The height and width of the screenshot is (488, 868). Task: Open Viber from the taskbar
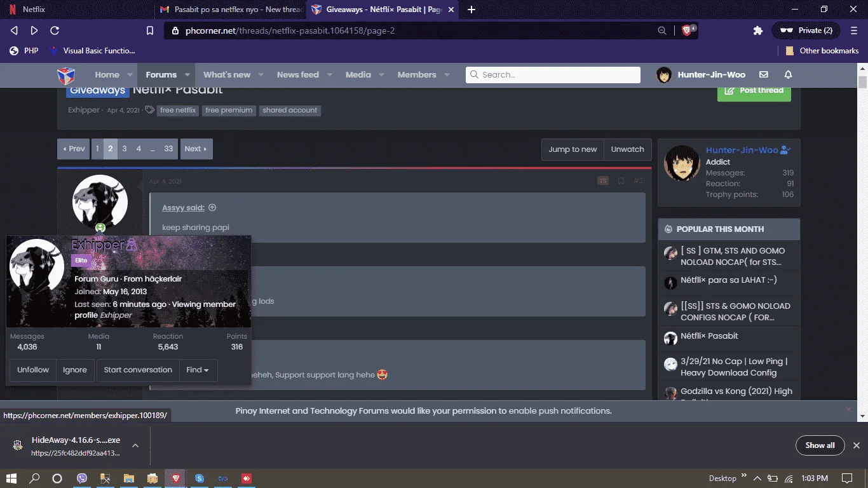click(x=82, y=478)
